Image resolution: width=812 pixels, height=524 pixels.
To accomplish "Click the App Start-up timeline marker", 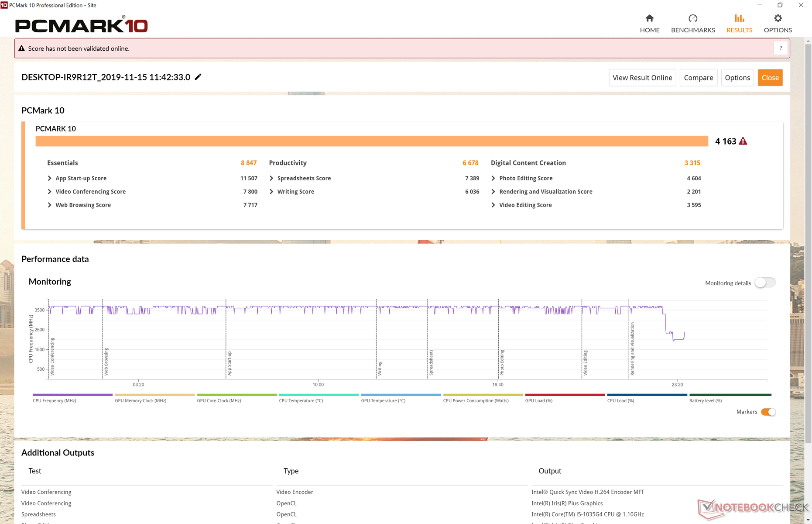I will coord(230,363).
